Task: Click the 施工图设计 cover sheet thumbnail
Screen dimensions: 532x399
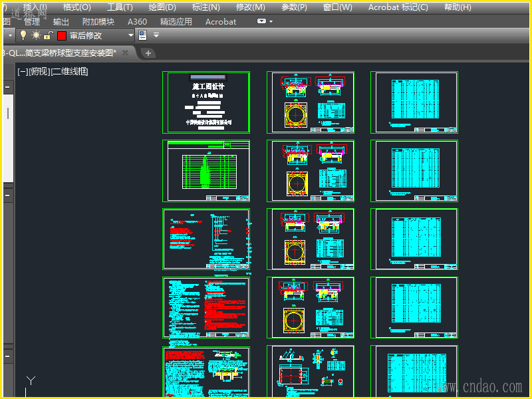Action: pyautogui.click(x=206, y=102)
